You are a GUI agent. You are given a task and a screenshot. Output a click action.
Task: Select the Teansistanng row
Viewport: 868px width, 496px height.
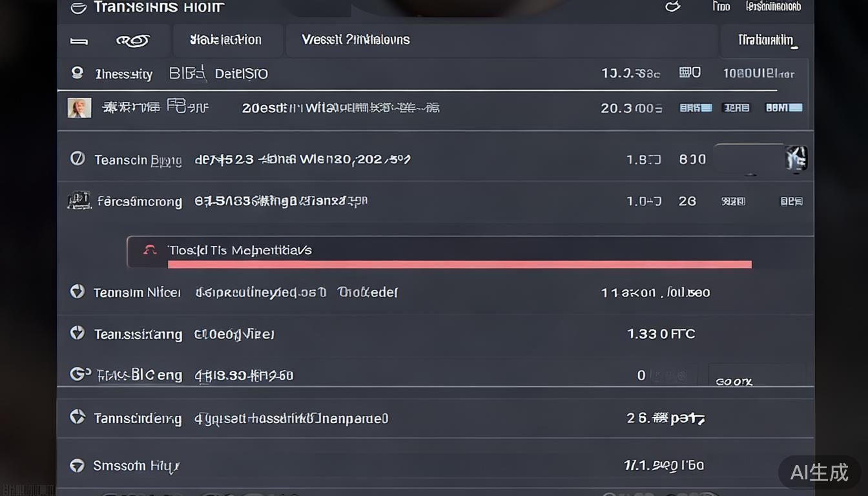pyautogui.click(x=435, y=334)
